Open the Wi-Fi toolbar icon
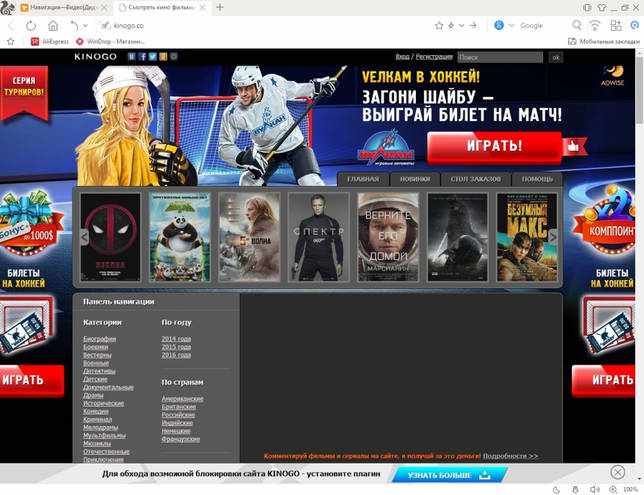 [x=595, y=25]
